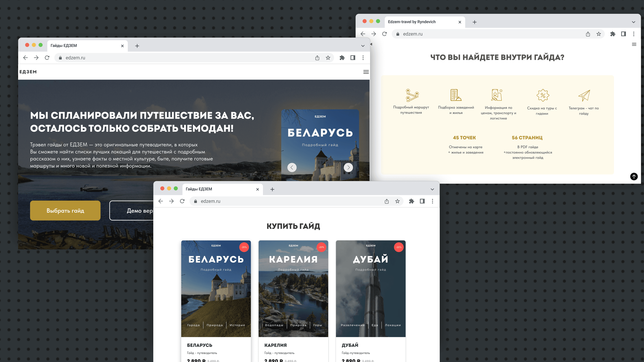Click Выбрать гайд gold button
The height and width of the screenshot is (362, 644).
[x=65, y=211]
